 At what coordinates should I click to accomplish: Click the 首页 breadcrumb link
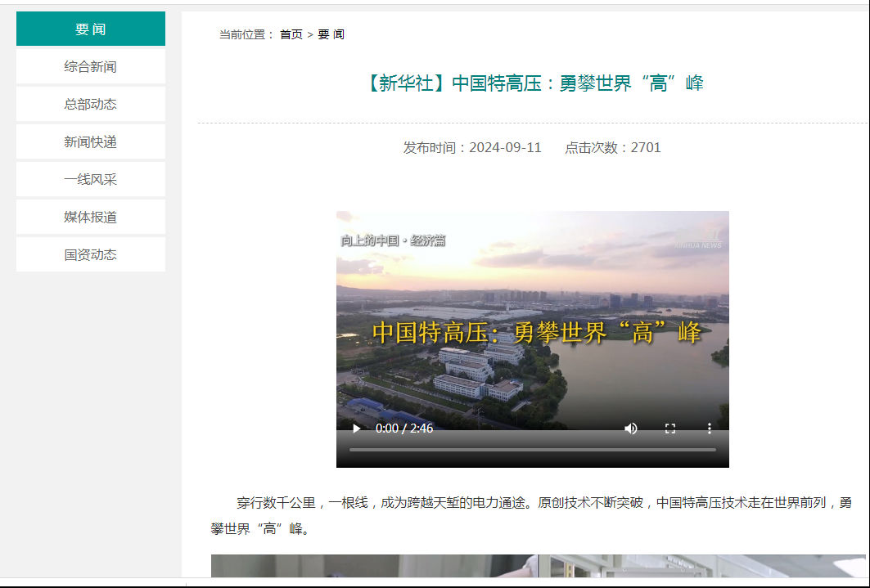pyautogui.click(x=291, y=34)
